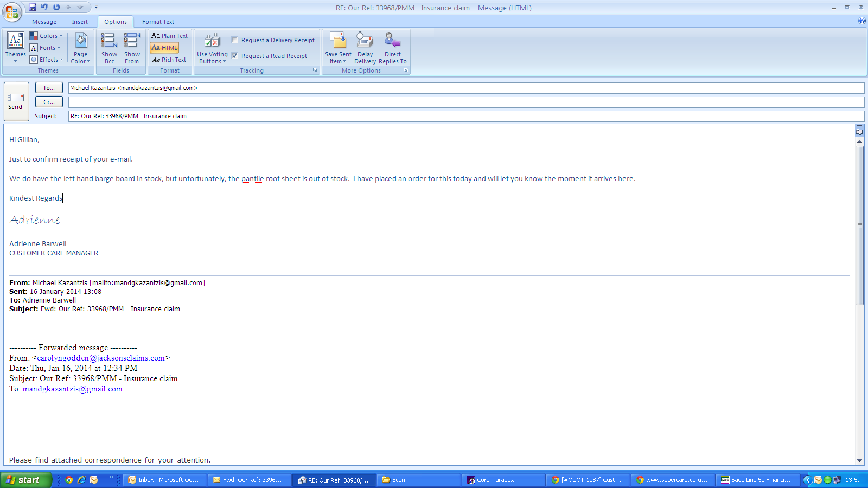
Task: Redo the last action
Action: (56, 7)
